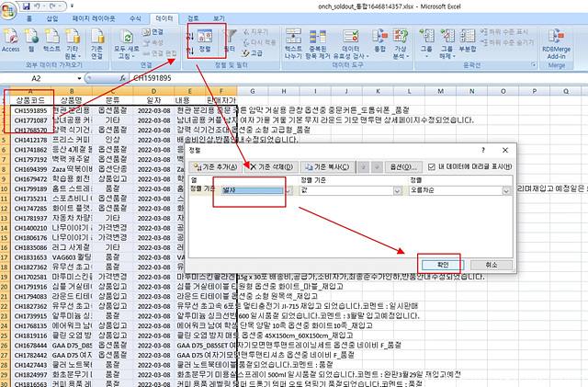The height and width of the screenshot is (387, 588).
Task: Switch to the 페이지 레이아웃 tab
Action: pos(94,18)
